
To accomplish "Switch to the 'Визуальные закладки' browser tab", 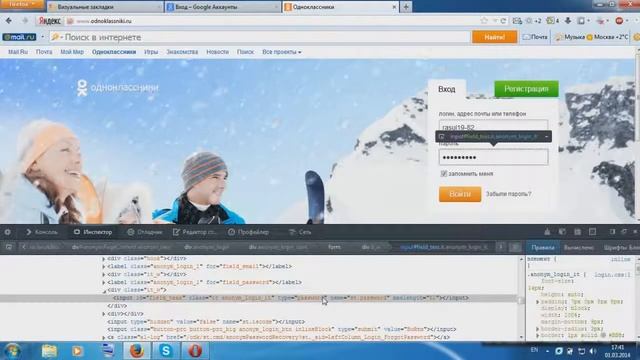I will pos(105,7).
